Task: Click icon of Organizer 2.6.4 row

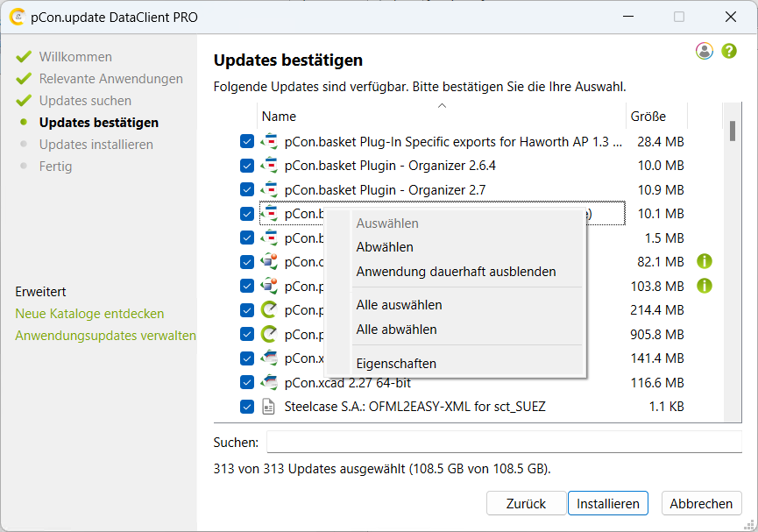Action: click(269, 166)
